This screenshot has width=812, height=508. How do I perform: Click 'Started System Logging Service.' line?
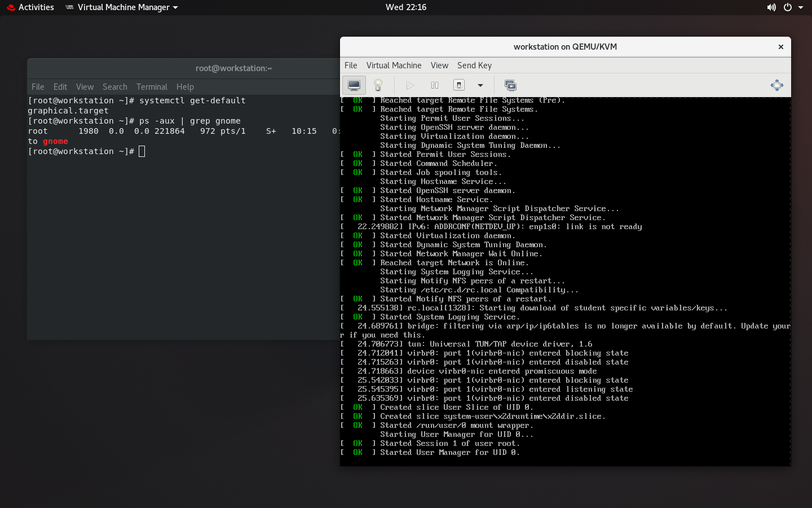[x=449, y=317]
